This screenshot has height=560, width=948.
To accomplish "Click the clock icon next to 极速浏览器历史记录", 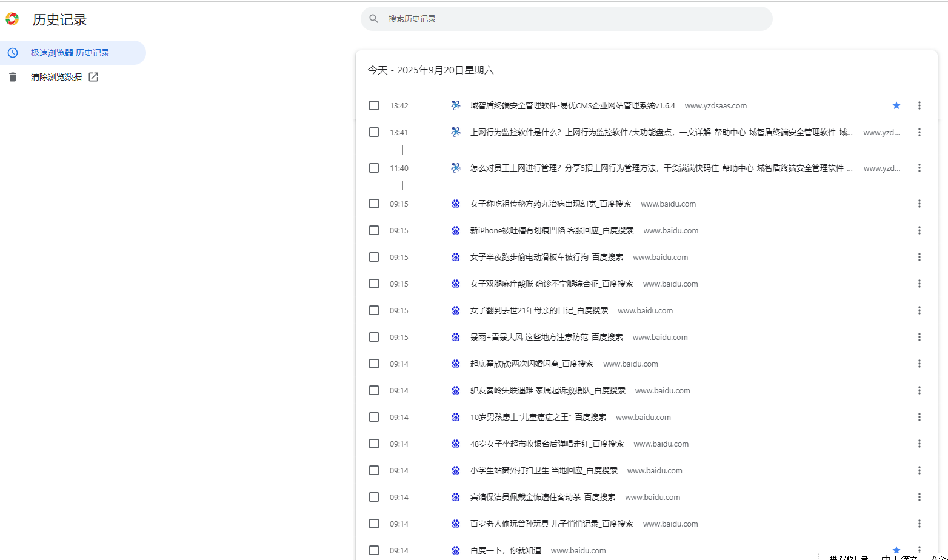I will pyautogui.click(x=13, y=53).
